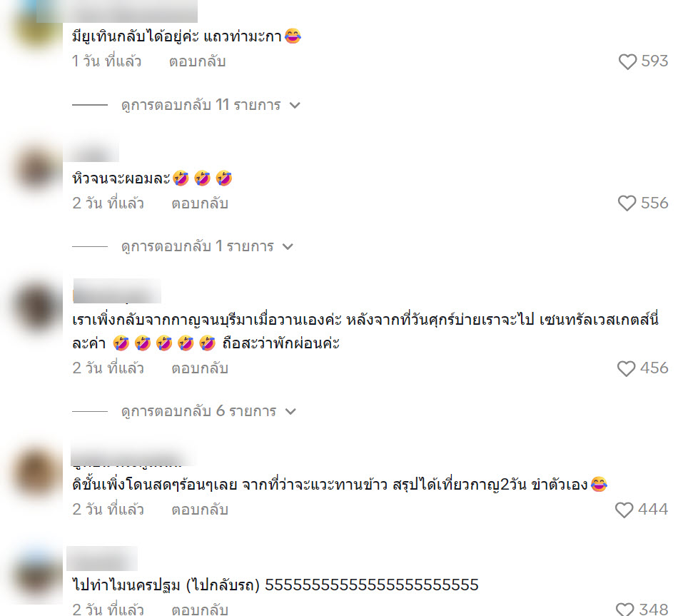Tap the heart beside 444 likes
This screenshot has height=616, width=683.
click(x=624, y=510)
